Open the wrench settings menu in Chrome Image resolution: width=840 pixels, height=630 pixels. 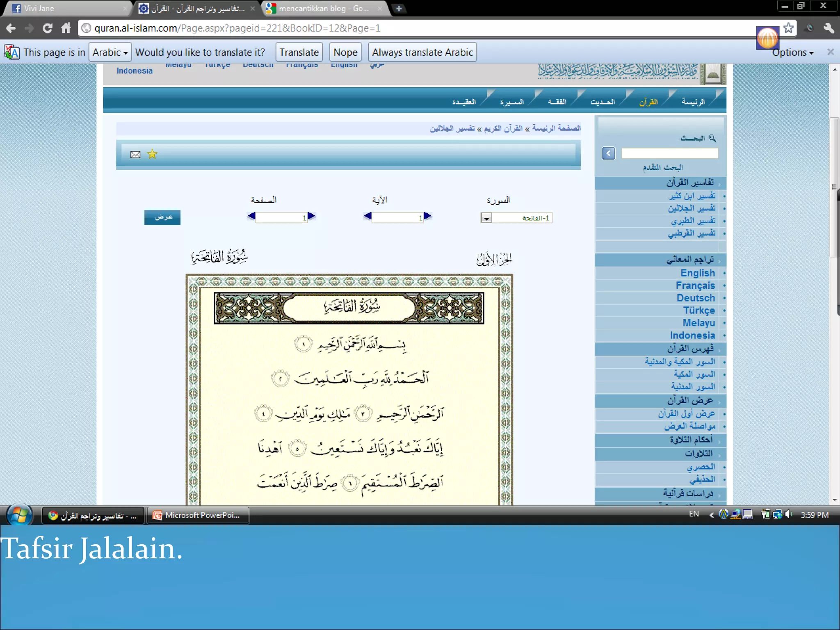coord(829,28)
